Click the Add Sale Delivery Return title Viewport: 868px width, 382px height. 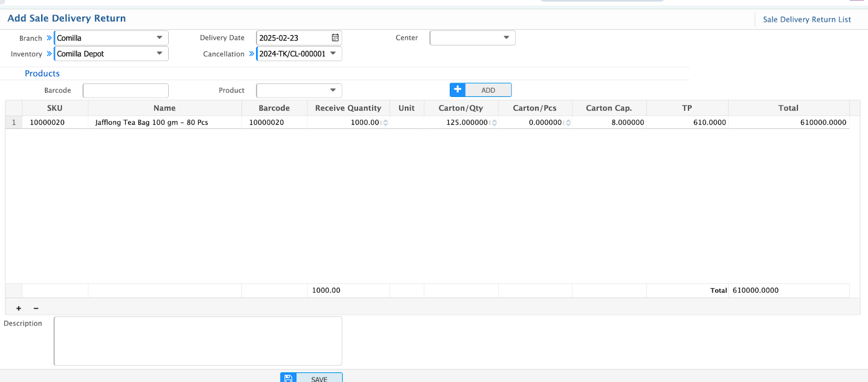click(67, 18)
